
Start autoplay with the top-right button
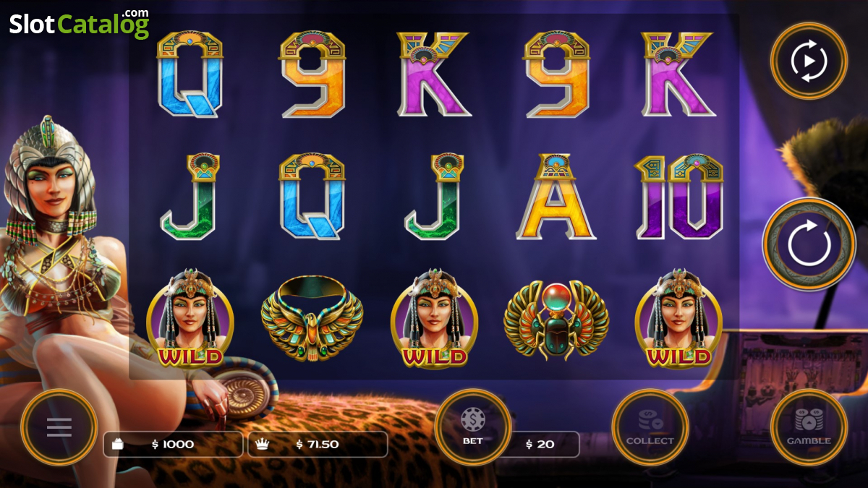point(809,61)
